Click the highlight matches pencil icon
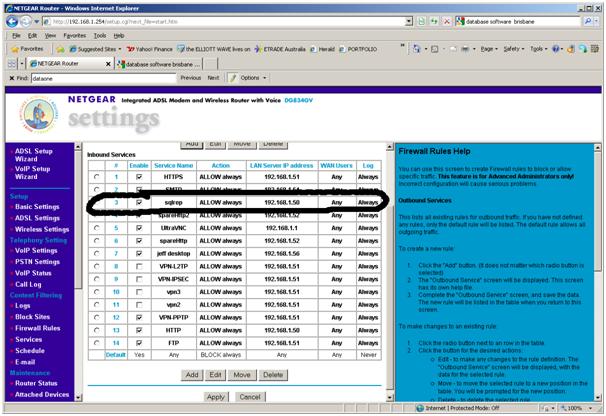The image size is (606, 416). point(233,78)
